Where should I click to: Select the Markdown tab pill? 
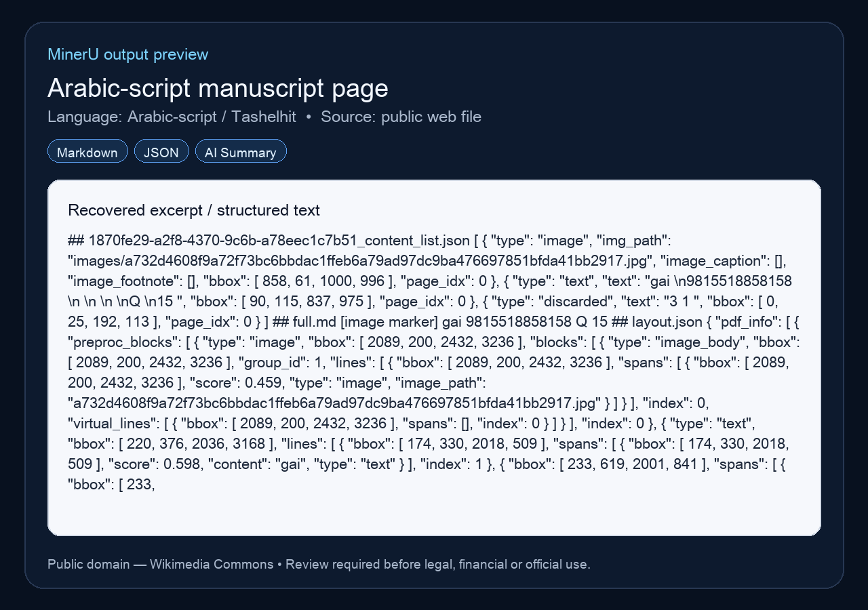87,151
